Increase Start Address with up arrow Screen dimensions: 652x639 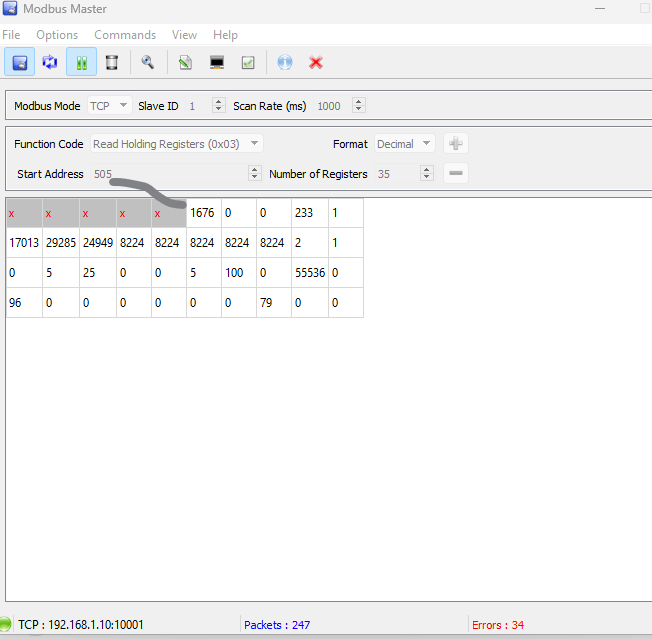254,169
